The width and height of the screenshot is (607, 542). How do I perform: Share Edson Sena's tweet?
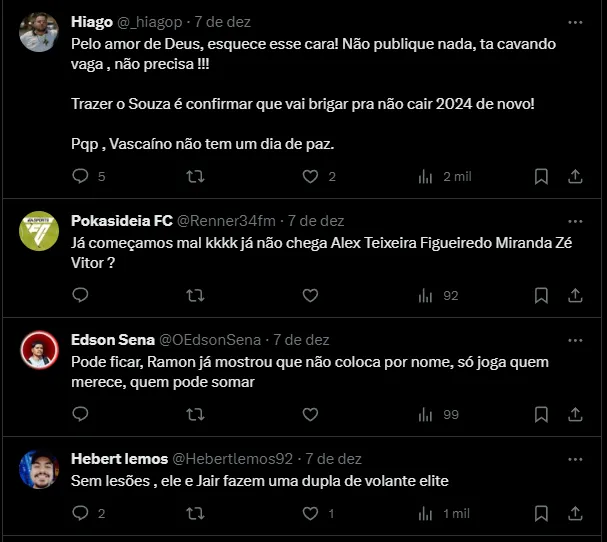(575, 415)
